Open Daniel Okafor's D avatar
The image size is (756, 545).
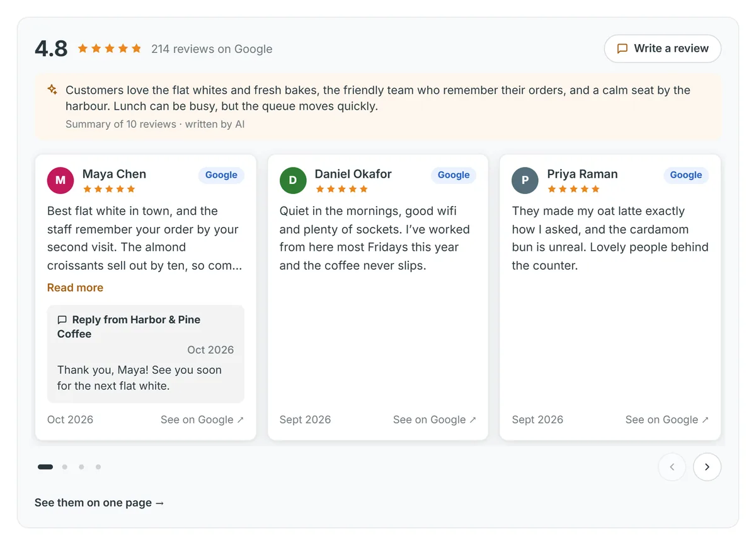[293, 180]
